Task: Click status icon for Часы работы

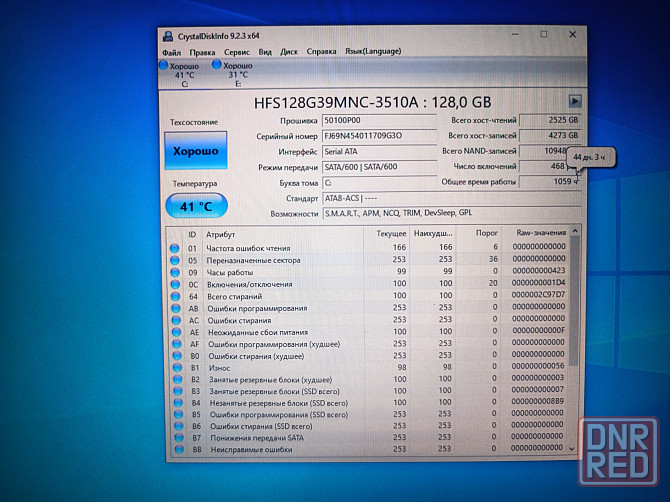Action: click(x=175, y=272)
